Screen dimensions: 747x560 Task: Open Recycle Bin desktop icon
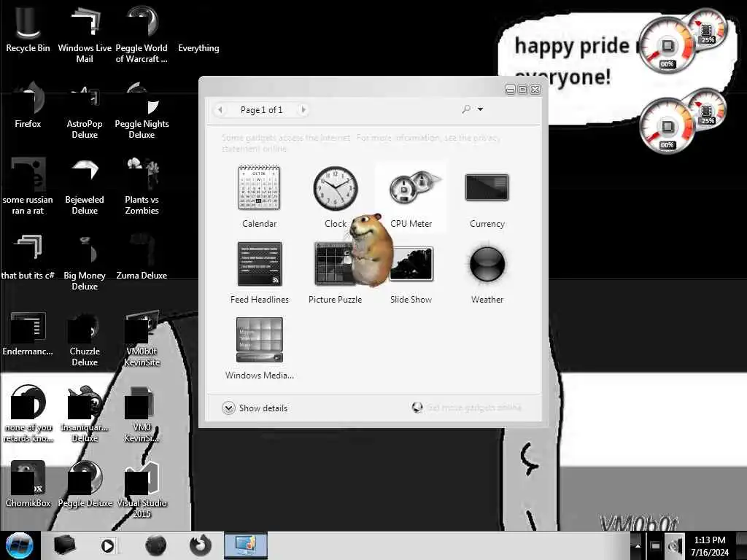tap(28, 28)
